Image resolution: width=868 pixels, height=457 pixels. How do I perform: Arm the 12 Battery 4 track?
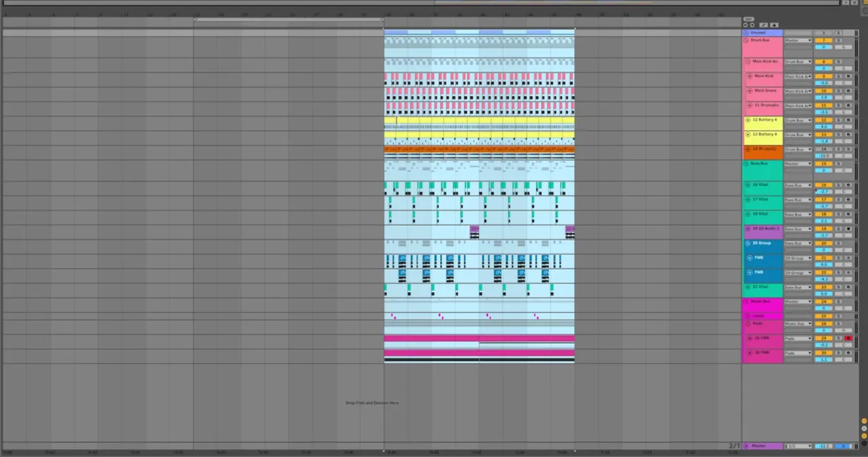pyautogui.click(x=848, y=120)
